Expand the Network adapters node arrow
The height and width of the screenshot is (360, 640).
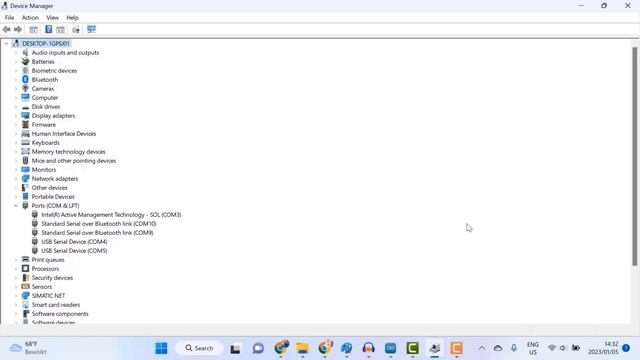(16, 179)
